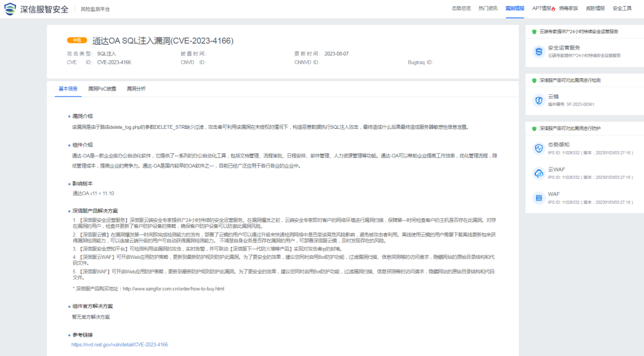
Task: Click the 风险监测平台 platform title
Action: tap(95, 9)
